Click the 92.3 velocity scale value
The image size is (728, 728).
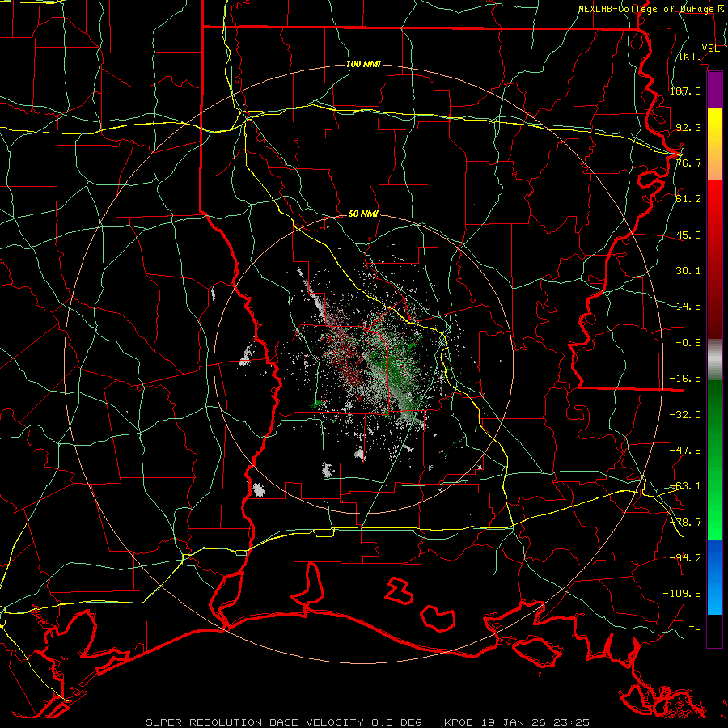(x=688, y=127)
